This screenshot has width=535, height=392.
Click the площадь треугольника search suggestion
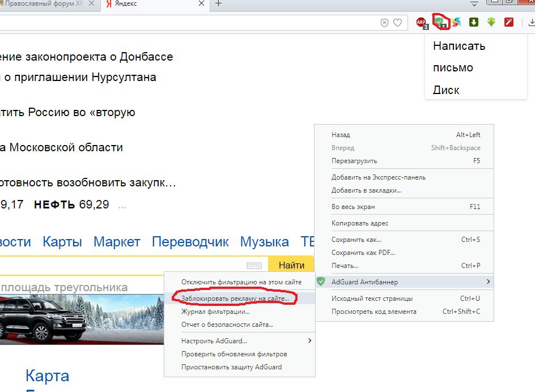64,287
